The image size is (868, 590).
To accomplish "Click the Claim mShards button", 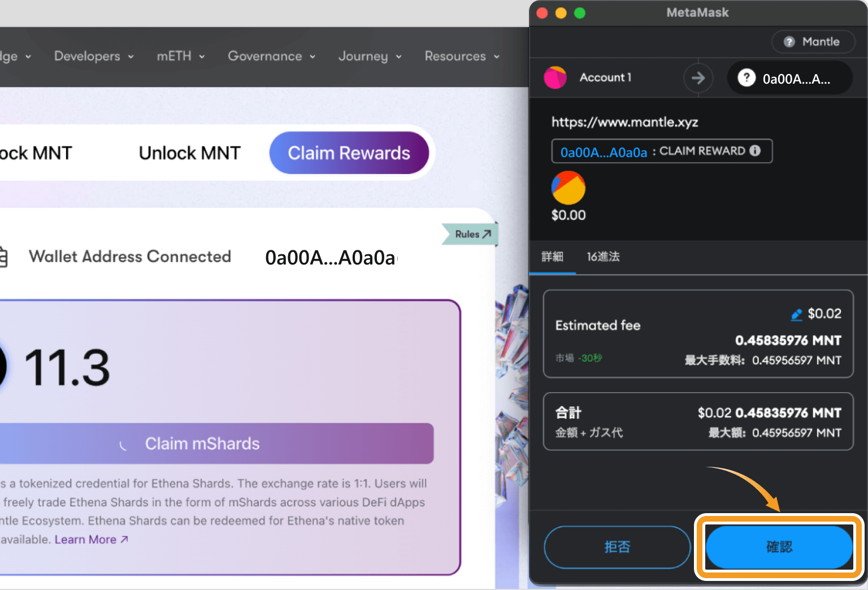I will coord(216,444).
